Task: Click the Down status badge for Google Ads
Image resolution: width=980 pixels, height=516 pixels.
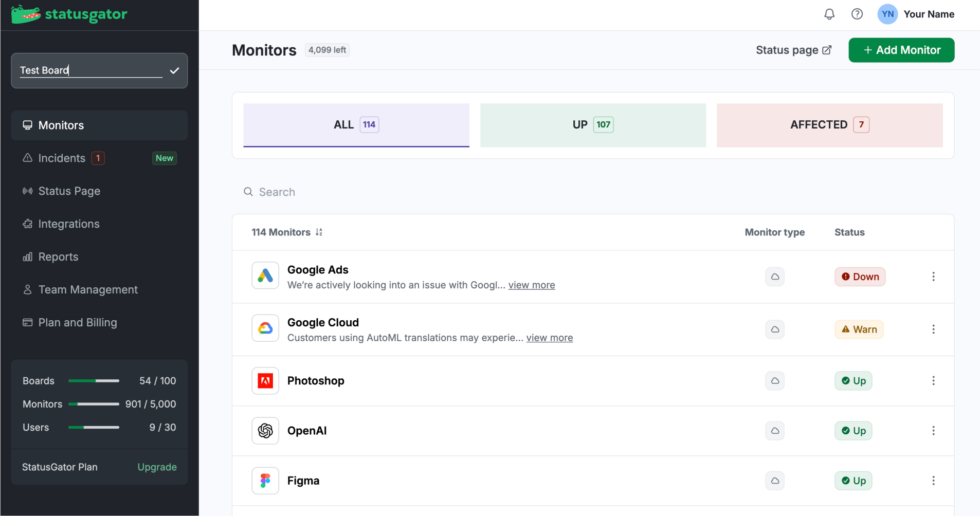Action: point(860,277)
